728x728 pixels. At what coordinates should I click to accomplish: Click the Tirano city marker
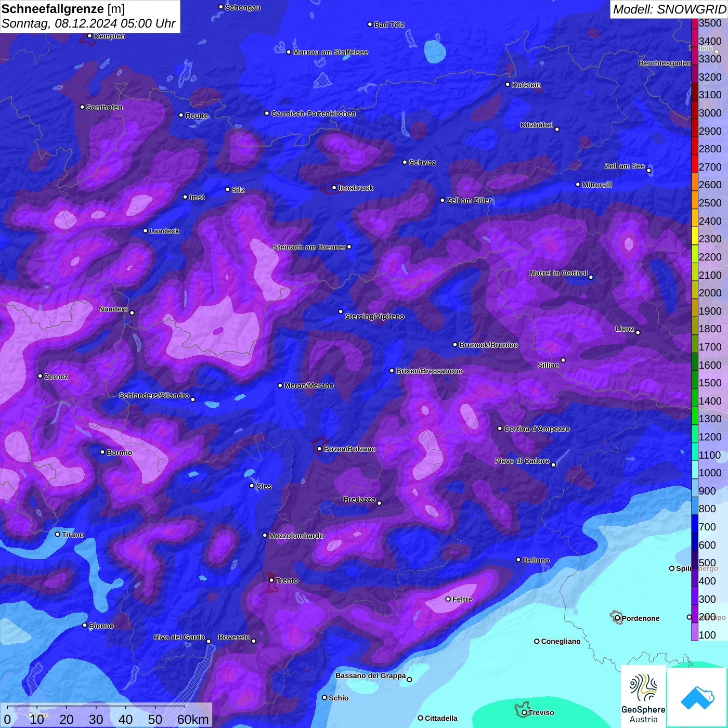58,534
